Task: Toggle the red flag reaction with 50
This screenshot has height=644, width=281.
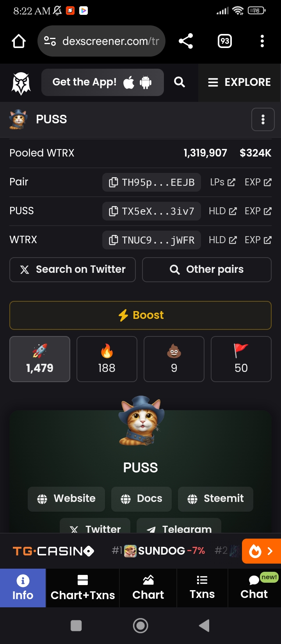Action: 241,359
